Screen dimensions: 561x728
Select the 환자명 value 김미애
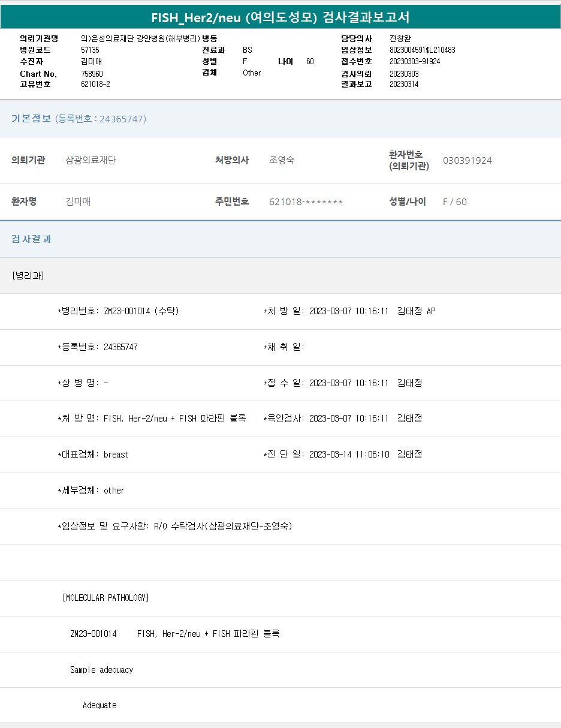click(x=78, y=201)
